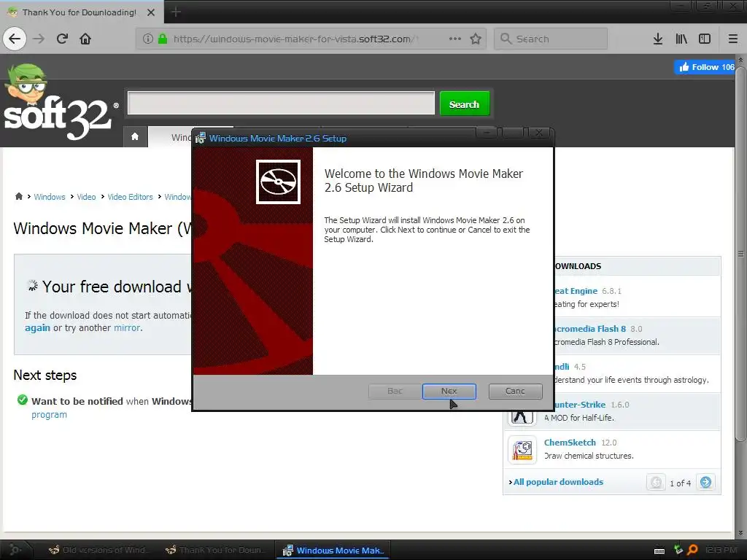
Task: Click the browser forward arrow
Action: click(x=39, y=39)
